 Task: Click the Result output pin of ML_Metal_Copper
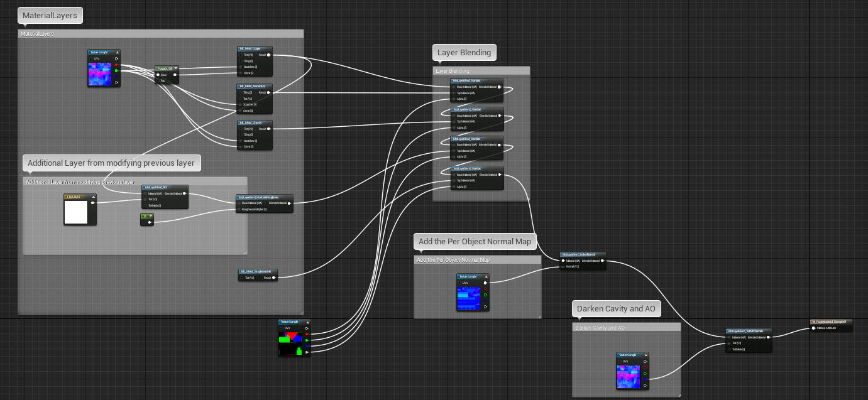[269, 55]
